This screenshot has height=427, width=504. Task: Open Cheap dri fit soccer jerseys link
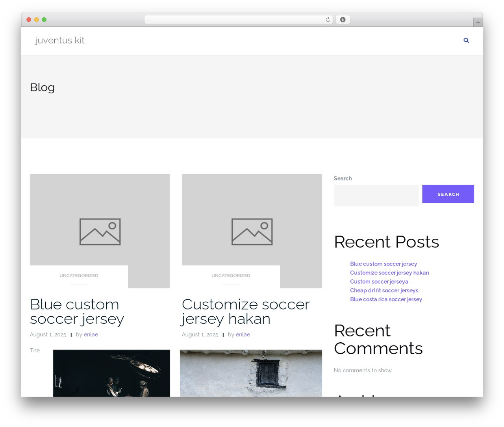[x=384, y=290]
